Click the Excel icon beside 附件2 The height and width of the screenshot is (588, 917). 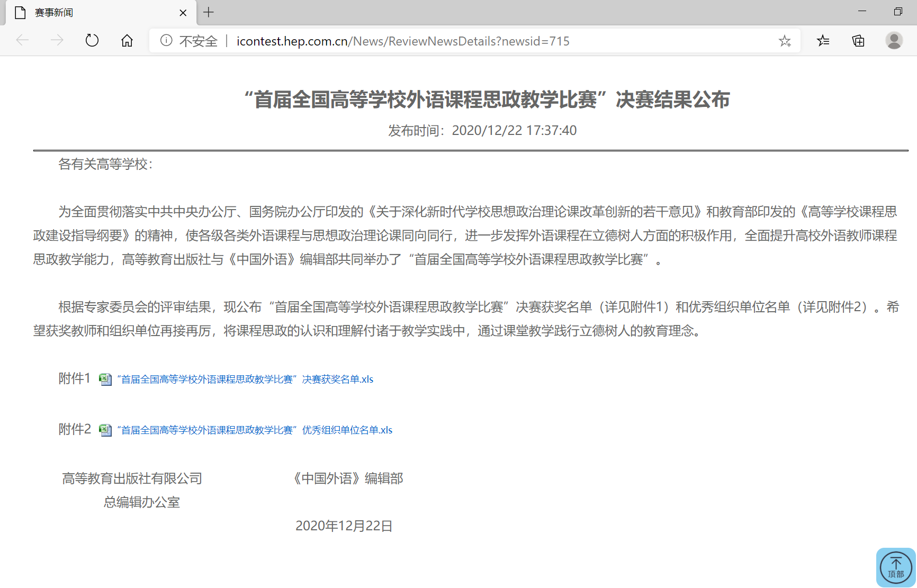105,430
